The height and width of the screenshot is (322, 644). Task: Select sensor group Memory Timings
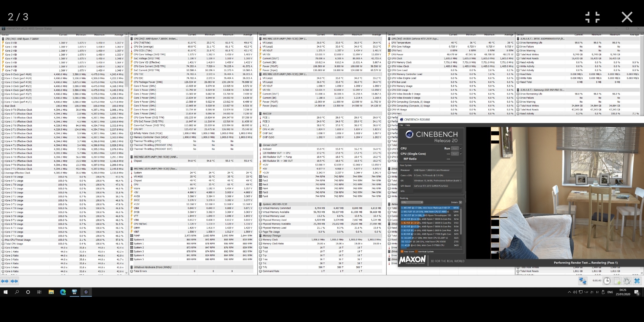click(320, 236)
